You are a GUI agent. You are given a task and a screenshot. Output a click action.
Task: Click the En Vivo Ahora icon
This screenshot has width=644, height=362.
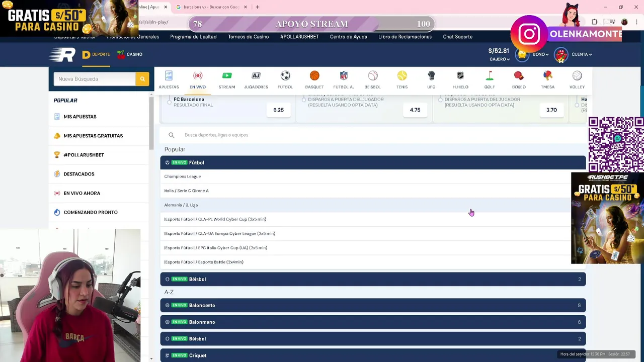57,193
